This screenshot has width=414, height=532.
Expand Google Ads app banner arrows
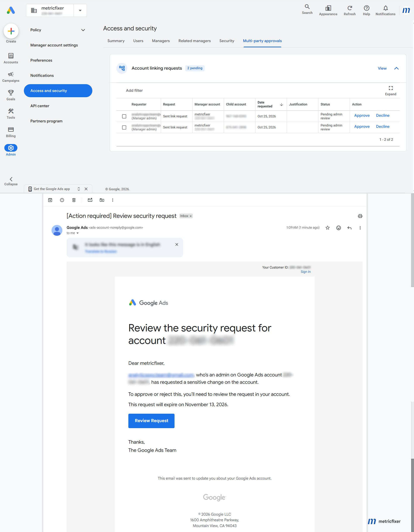click(78, 189)
